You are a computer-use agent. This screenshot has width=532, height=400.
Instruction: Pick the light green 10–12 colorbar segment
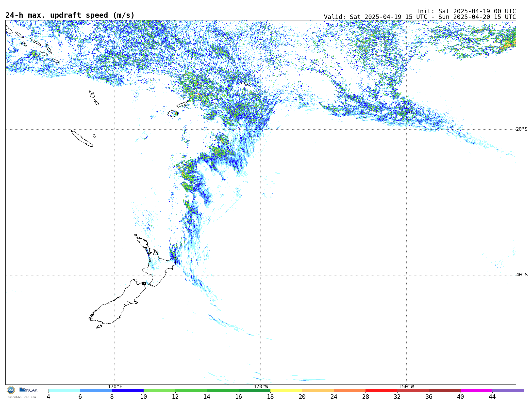click(x=159, y=391)
